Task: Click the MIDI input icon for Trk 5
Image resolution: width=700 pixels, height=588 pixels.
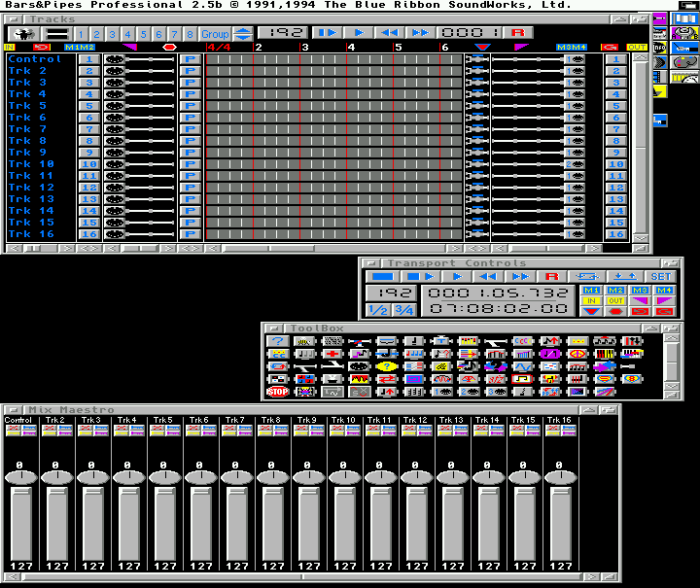Action: 114,106
